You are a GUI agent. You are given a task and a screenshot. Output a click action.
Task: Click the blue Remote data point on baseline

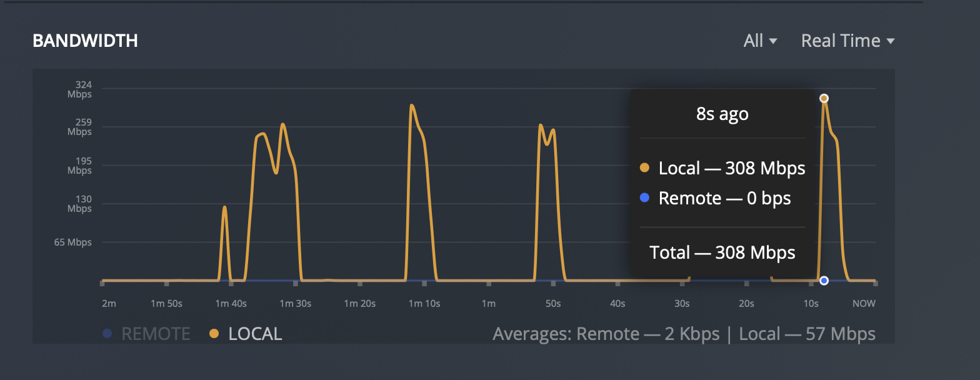pyautogui.click(x=824, y=281)
